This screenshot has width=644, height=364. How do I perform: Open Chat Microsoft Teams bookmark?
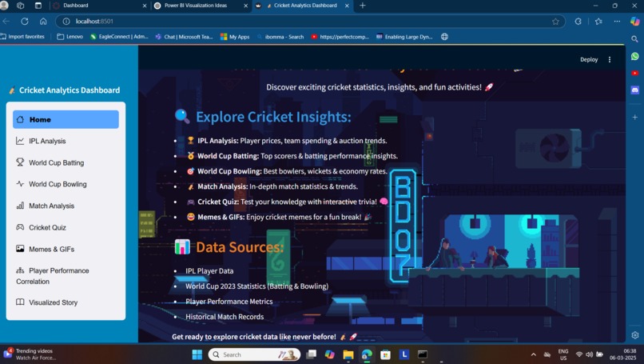click(184, 37)
